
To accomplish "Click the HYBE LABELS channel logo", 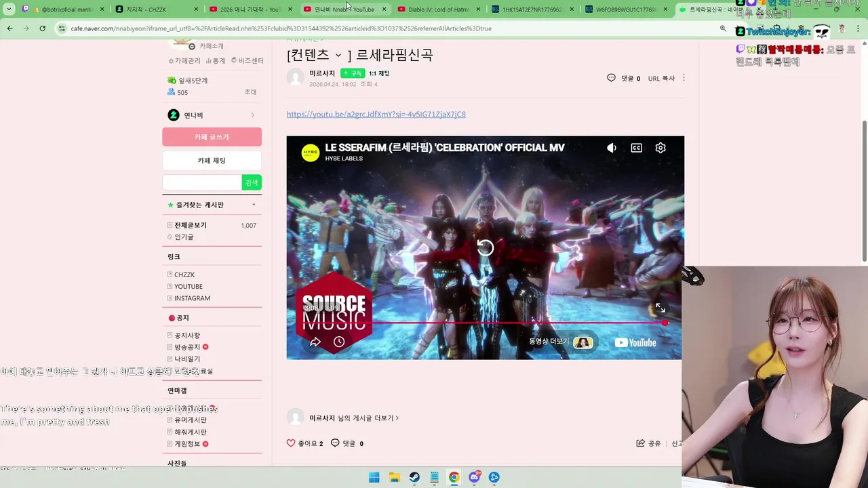I will pyautogui.click(x=311, y=152).
